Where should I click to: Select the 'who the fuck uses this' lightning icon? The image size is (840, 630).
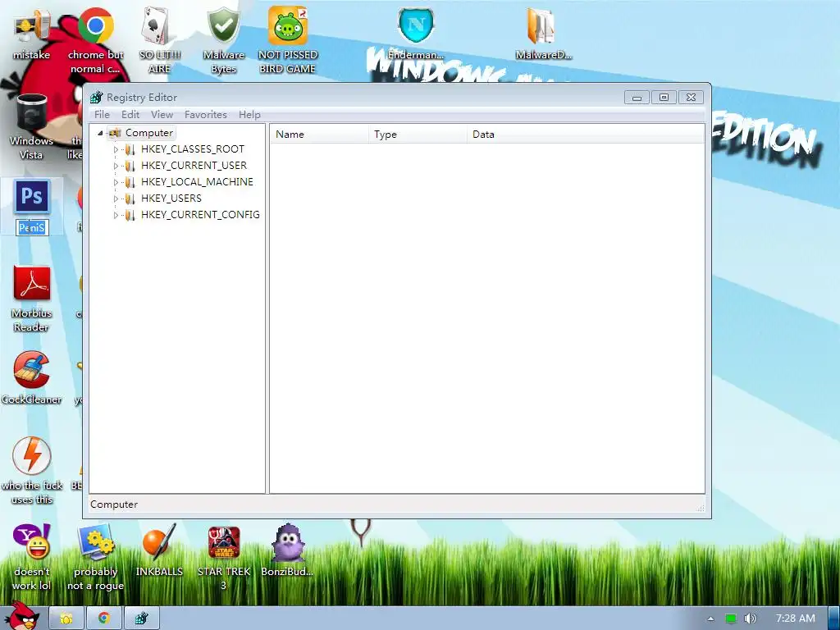(x=32, y=470)
